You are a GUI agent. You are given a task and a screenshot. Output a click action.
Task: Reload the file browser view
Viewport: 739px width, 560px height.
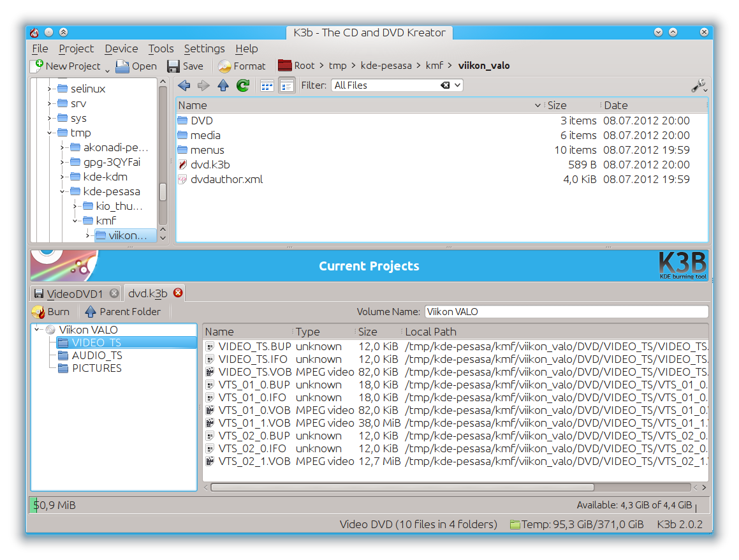[x=243, y=85]
